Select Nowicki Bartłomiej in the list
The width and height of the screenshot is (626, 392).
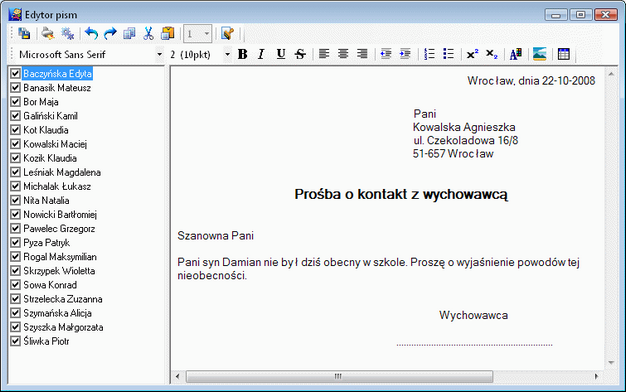click(x=60, y=214)
